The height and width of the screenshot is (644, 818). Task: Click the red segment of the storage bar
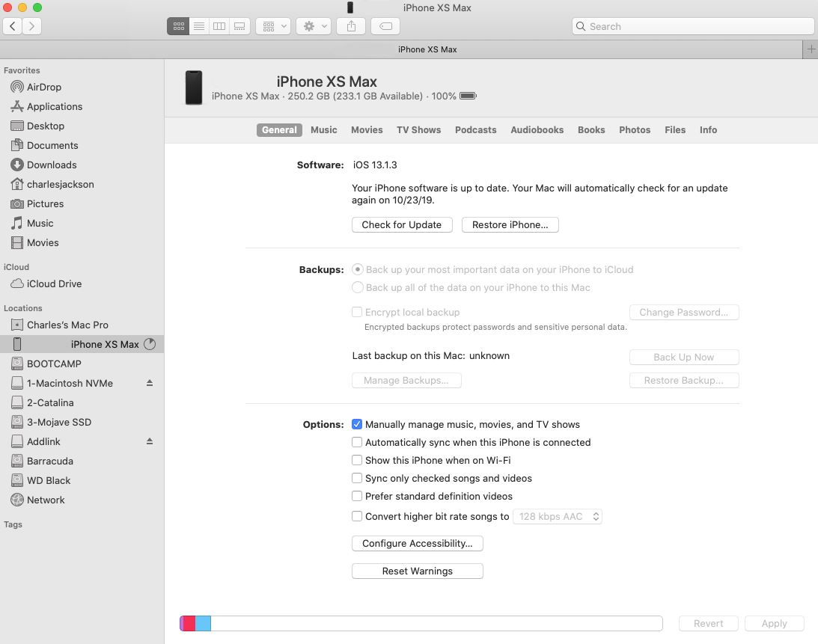click(x=189, y=623)
